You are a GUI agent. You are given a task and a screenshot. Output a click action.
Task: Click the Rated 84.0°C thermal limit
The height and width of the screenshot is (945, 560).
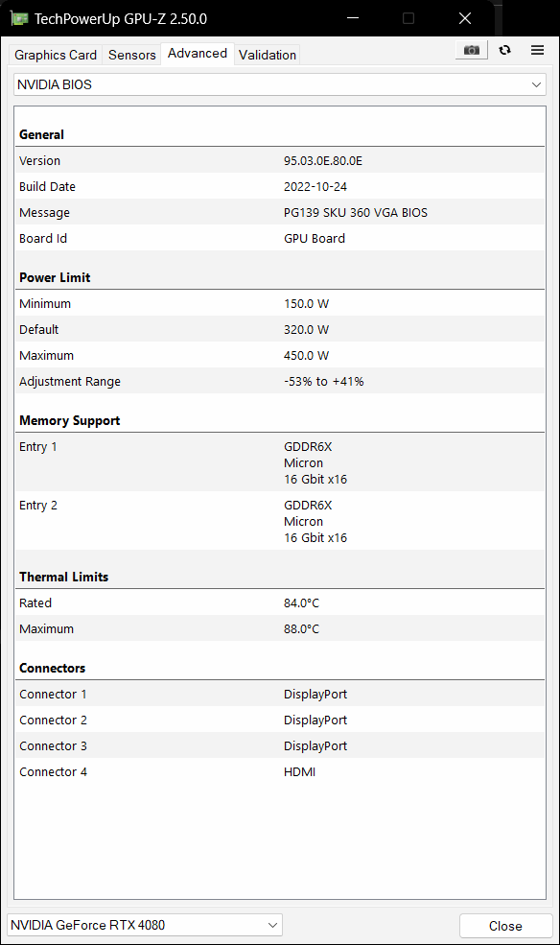pyautogui.click(x=280, y=602)
